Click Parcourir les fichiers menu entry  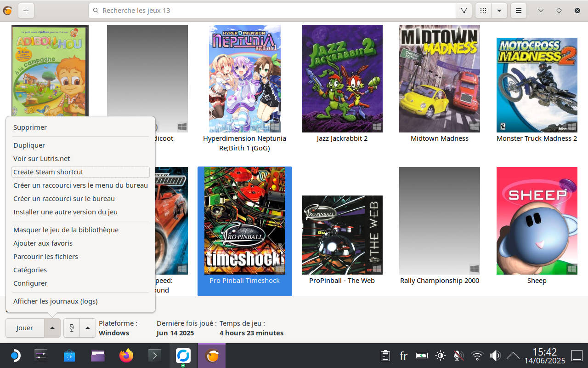pos(80,257)
